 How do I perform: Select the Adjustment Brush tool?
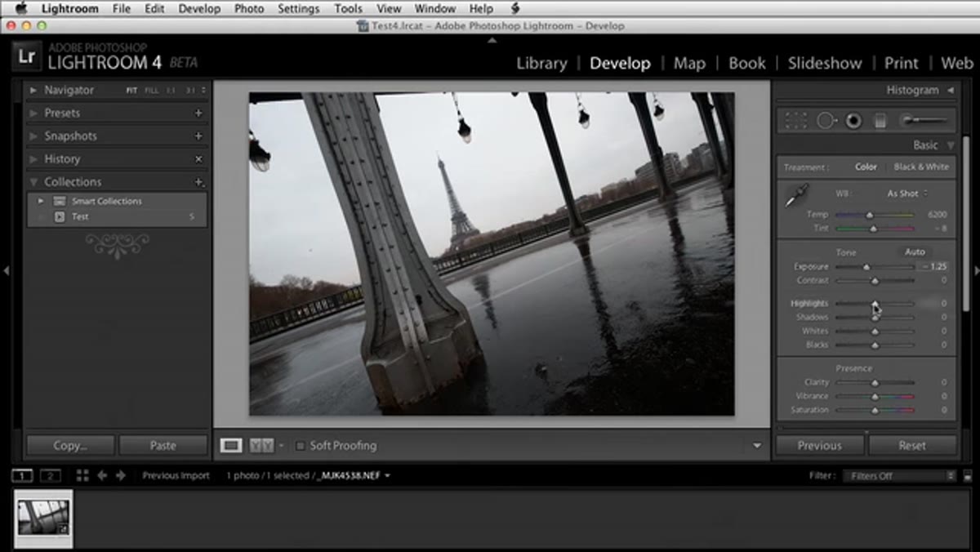coord(924,121)
